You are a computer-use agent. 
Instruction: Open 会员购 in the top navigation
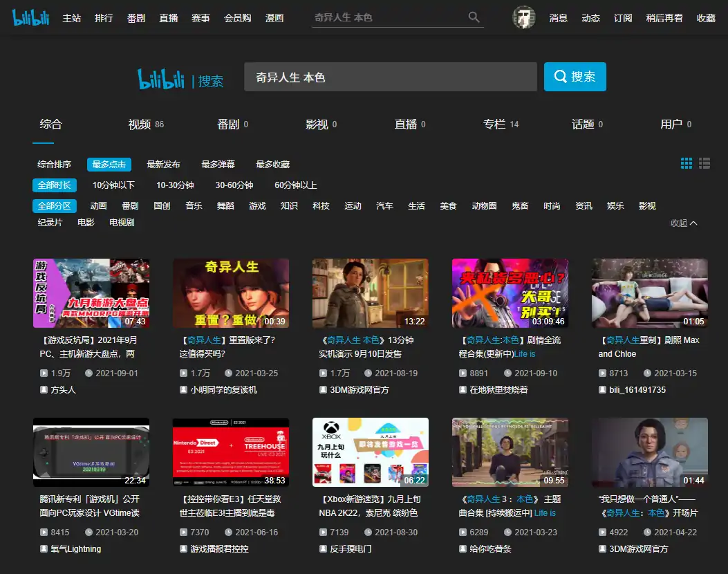click(238, 18)
